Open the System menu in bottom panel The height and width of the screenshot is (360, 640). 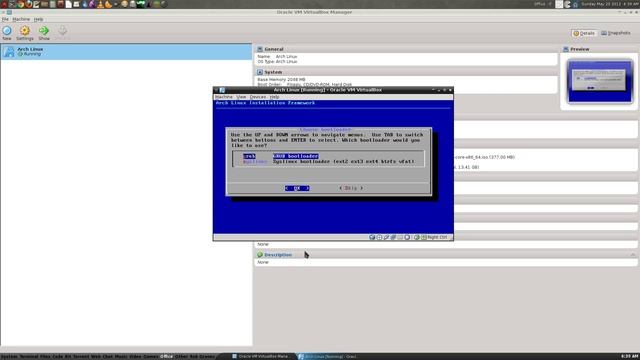pos(9,357)
